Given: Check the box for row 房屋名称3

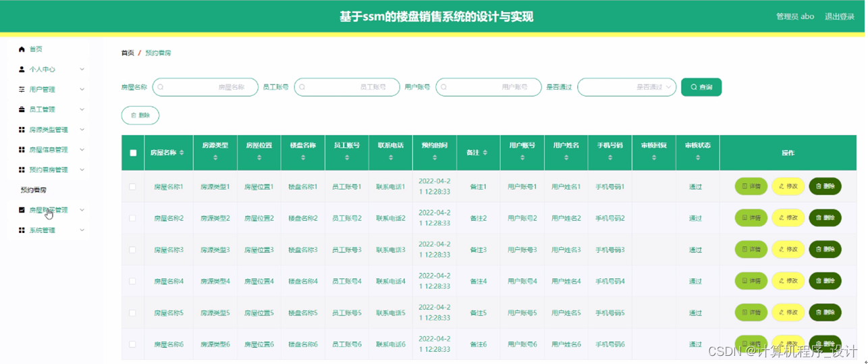Looking at the screenshot, I should coord(132,250).
